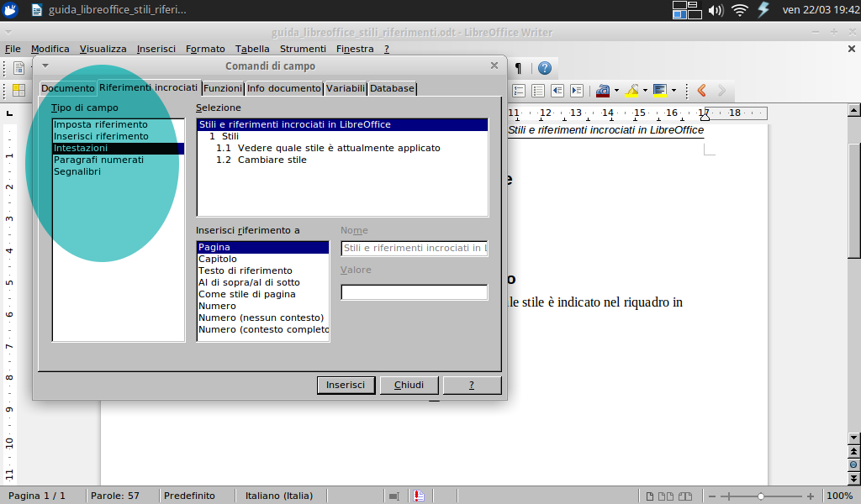Open the Strumenti menu
861x504 pixels.
tap(303, 49)
